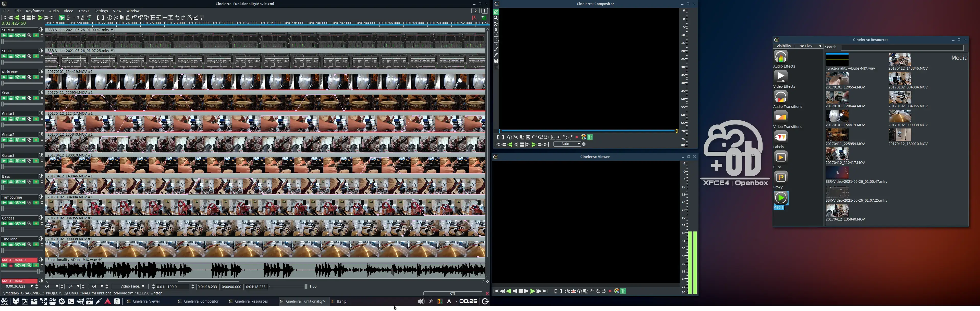Click the info icon in main toolbar
Viewport: 980px width, 311px height.
pyautogui.click(x=109, y=18)
